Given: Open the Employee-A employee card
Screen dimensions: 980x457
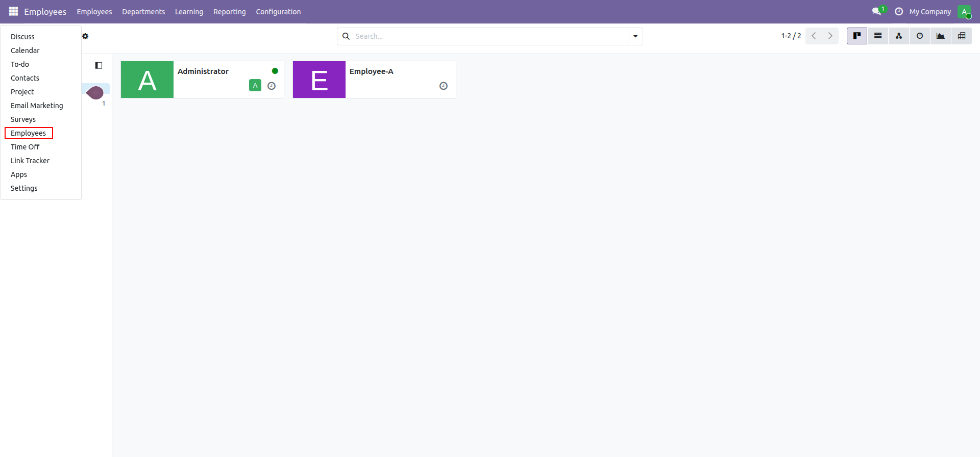Looking at the screenshot, I should 374,80.
